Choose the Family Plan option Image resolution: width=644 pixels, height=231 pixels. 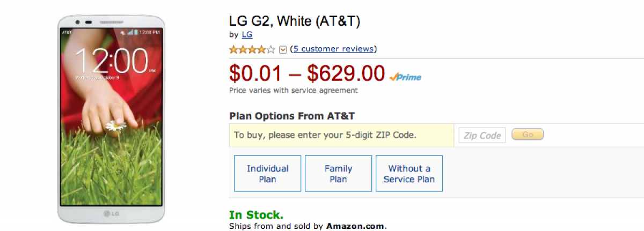coord(338,174)
